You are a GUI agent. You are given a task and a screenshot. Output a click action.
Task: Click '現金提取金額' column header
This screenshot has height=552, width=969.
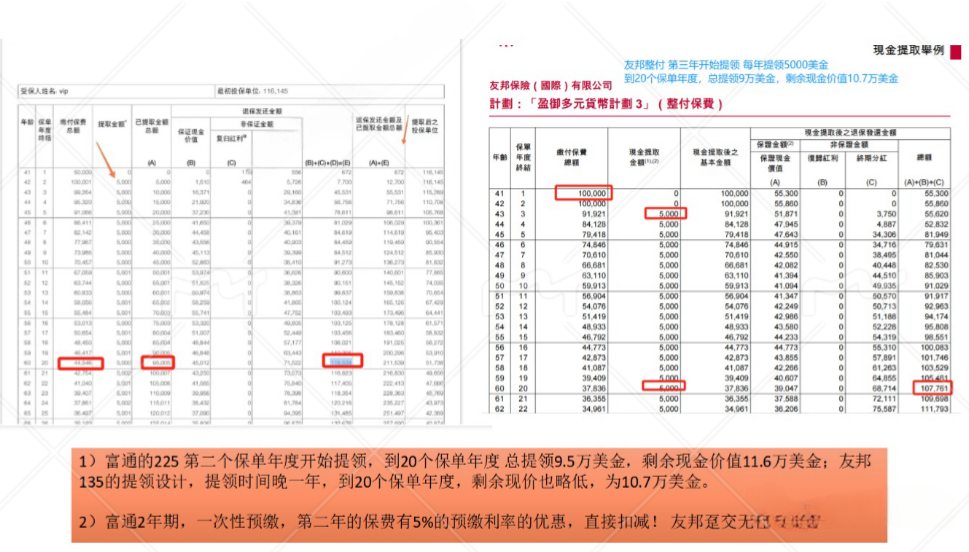click(x=644, y=156)
